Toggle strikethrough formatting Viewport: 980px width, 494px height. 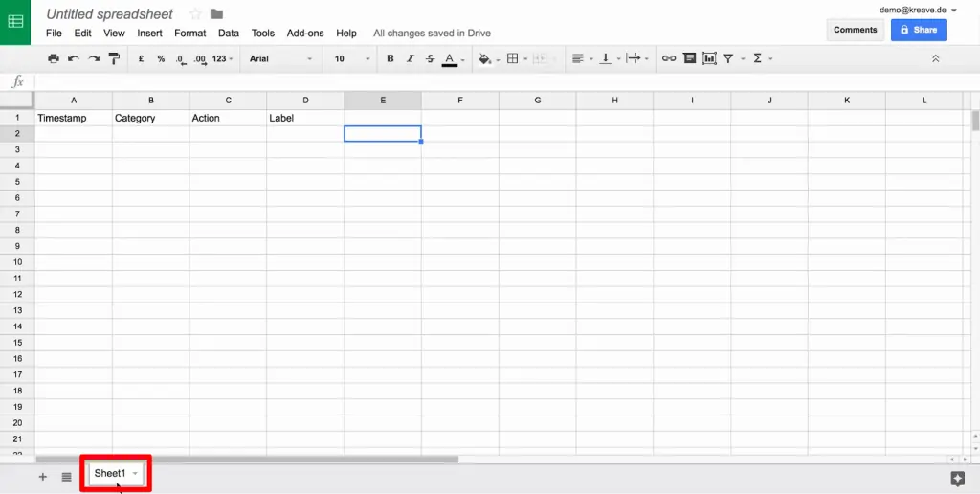pyautogui.click(x=430, y=58)
